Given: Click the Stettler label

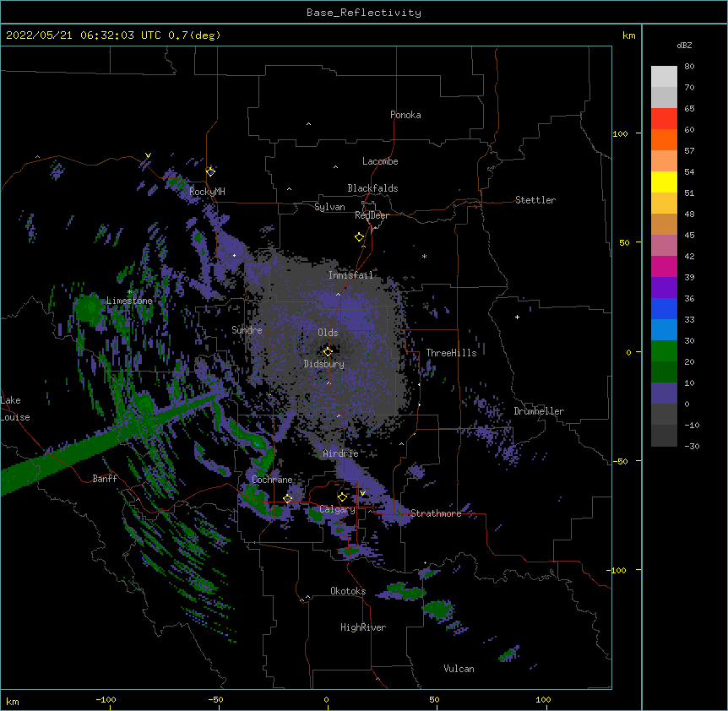Looking at the screenshot, I should pos(535,200).
